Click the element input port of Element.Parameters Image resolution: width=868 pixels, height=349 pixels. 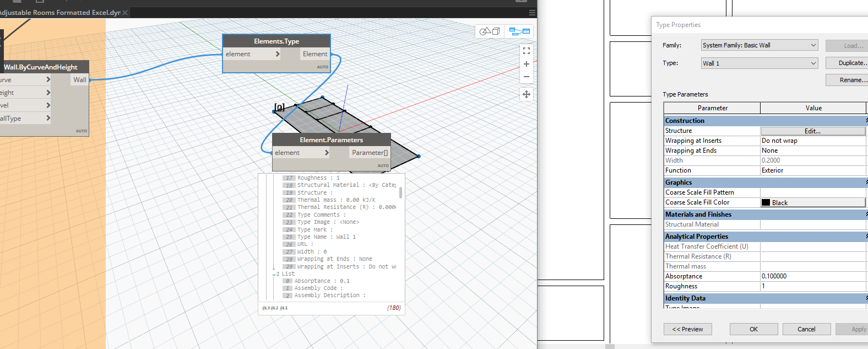click(301, 153)
